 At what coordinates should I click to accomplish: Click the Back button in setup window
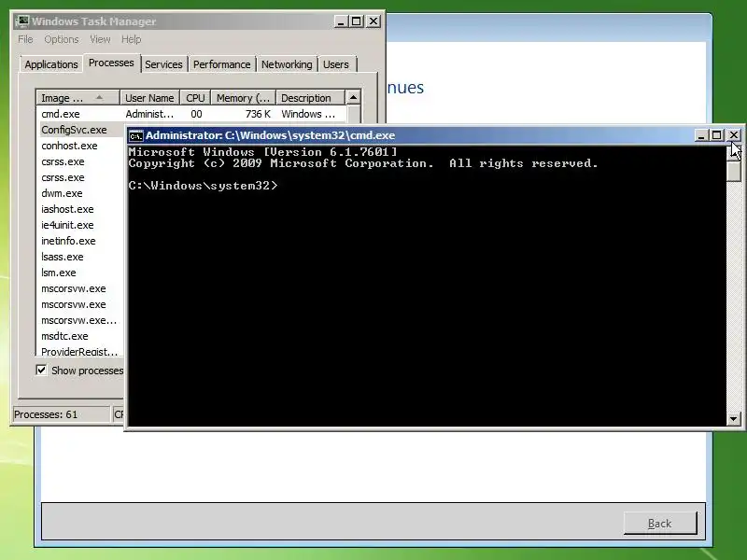[x=660, y=524]
